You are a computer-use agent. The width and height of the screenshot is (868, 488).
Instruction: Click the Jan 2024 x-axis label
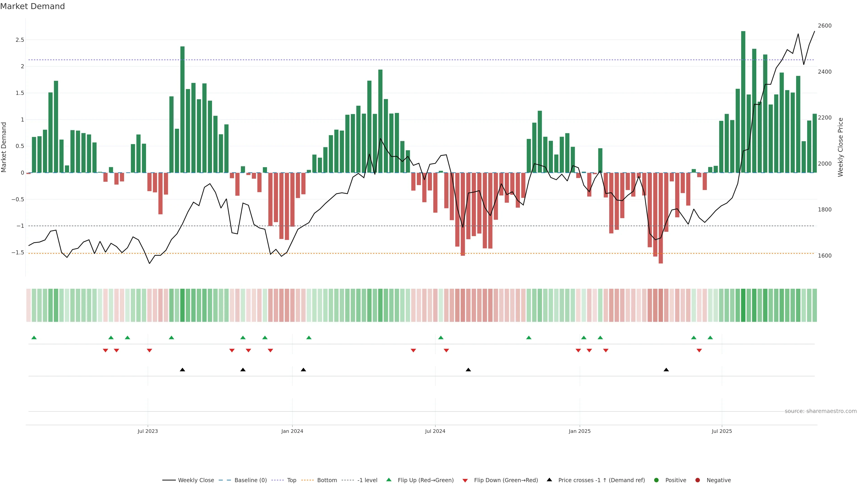click(x=292, y=431)
